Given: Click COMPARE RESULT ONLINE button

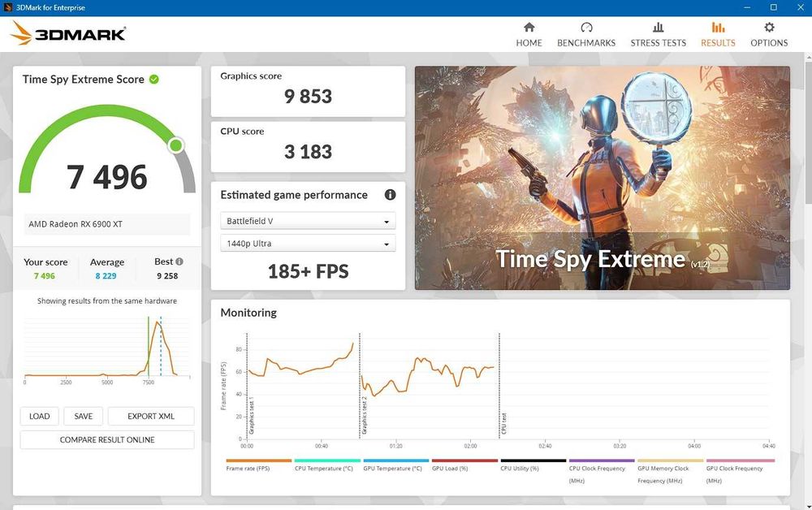Looking at the screenshot, I should tap(107, 439).
